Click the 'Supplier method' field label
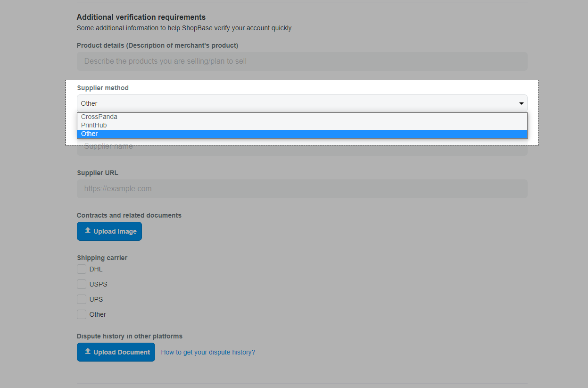The height and width of the screenshot is (388, 588). pyautogui.click(x=103, y=88)
